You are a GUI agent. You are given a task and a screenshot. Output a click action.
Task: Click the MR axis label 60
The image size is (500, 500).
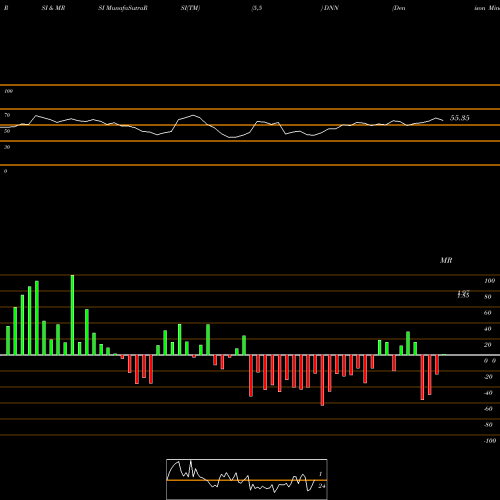[488, 313]
